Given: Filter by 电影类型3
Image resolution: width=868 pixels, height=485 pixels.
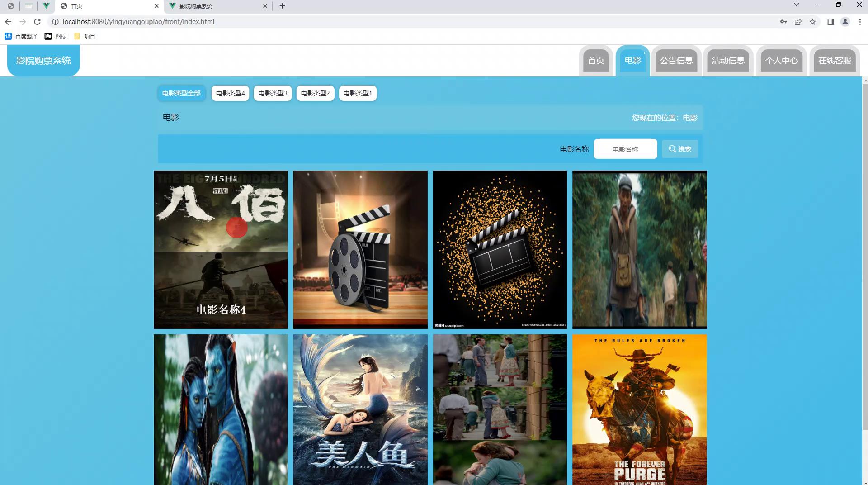Looking at the screenshot, I should click(273, 93).
